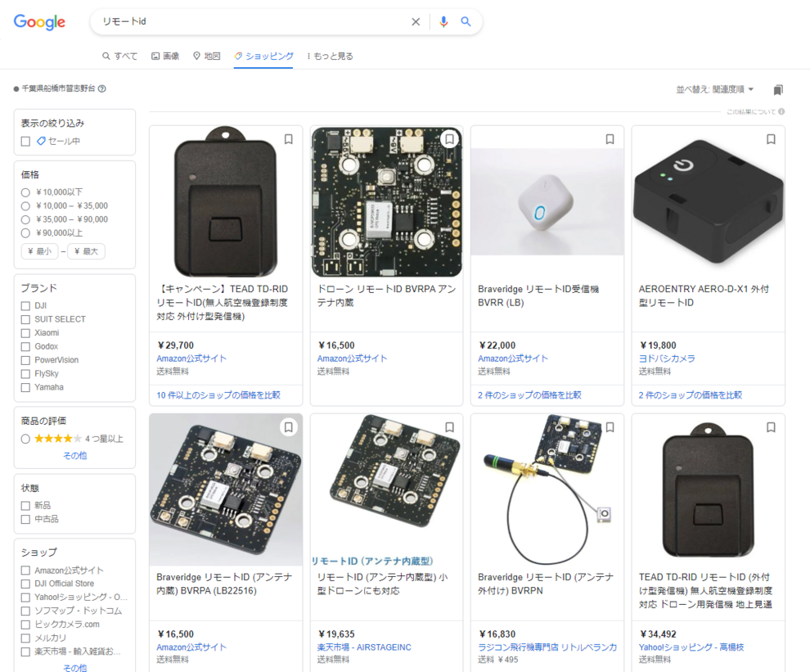Open the 並べ替え: 関連度順 sort dropdown
810x672 pixels.
pyautogui.click(x=715, y=89)
